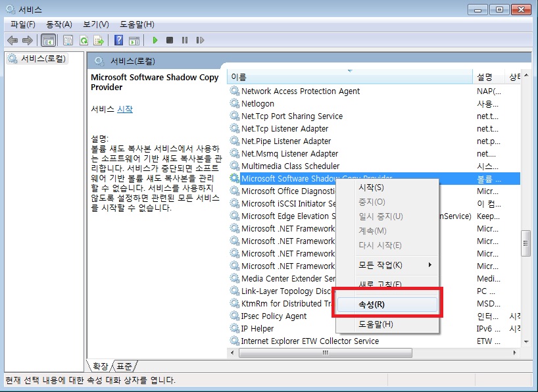Select Multimedia Class Scheduler service

click(375, 166)
